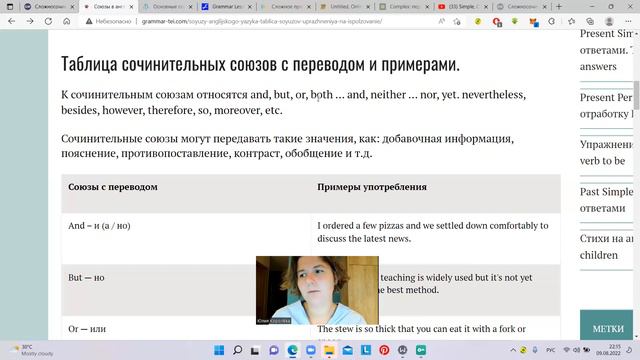The image size is (640, 360).
Task: Open the browser home page
Action: [67, 21]
